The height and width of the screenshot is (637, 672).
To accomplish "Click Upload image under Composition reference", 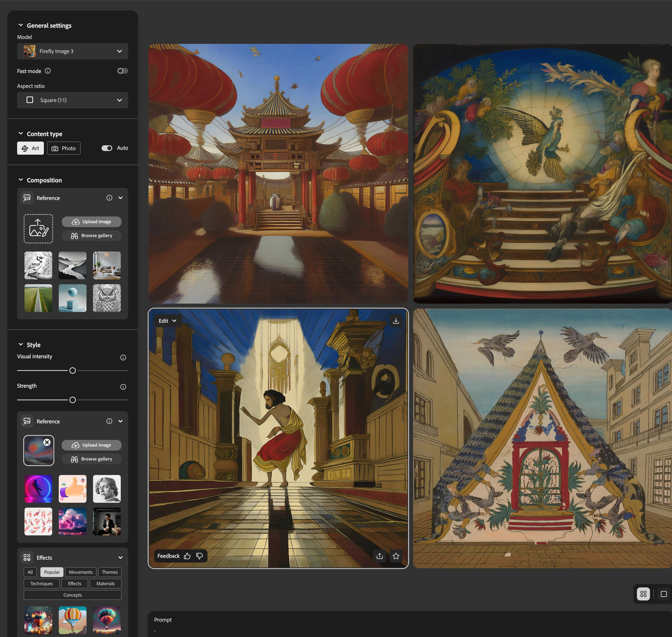I will [92, 222].
